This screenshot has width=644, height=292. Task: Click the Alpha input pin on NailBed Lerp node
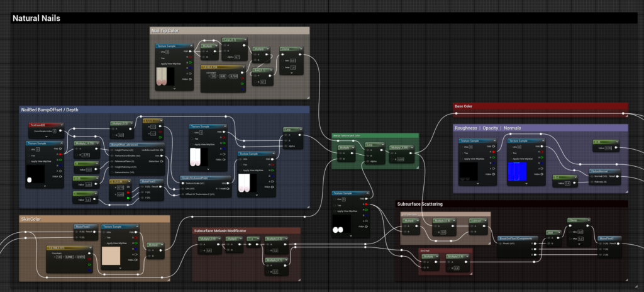coord(287,145)
